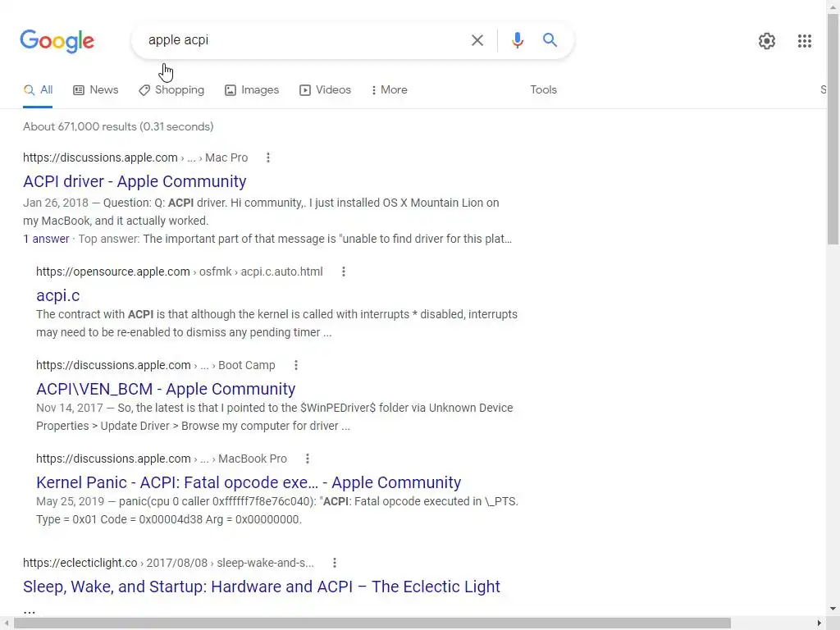
Task: Click the scroll-down arrow of the vertical scrollbar
Action: tap(833, 609)
